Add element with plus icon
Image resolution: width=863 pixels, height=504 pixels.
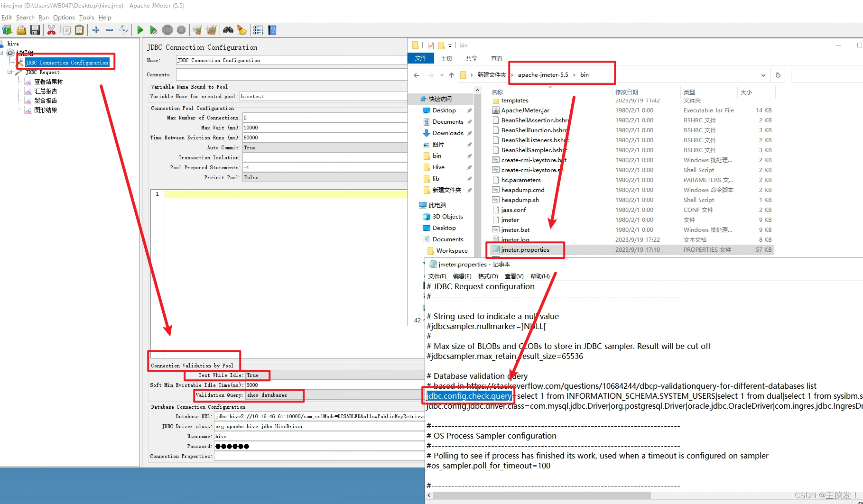pyautogui.click(x=95, y=29)
